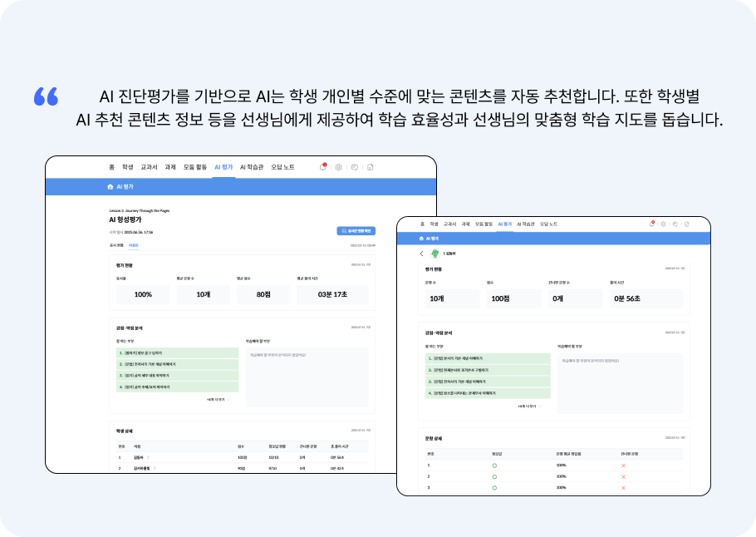756x537 pixels.
Task: Select strength item 3 in class report list
Action: tap(178, 376)
